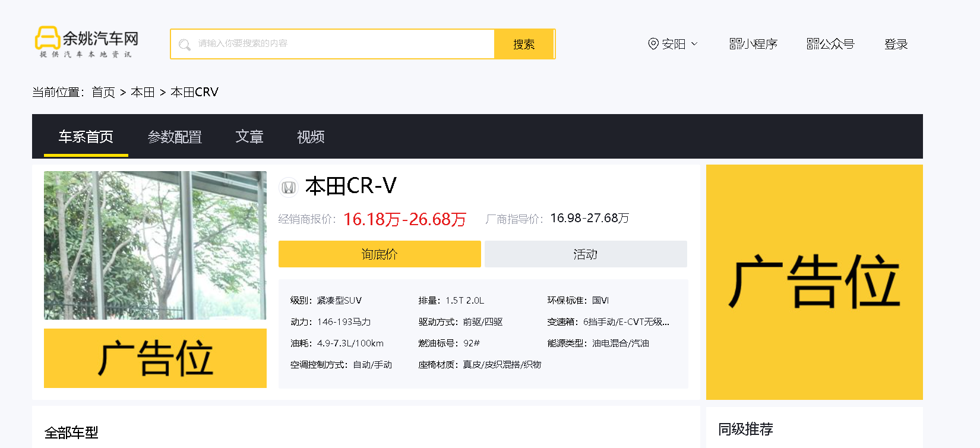Switch to the 车系首页 tab
The image size is (980, 448).
86,137
